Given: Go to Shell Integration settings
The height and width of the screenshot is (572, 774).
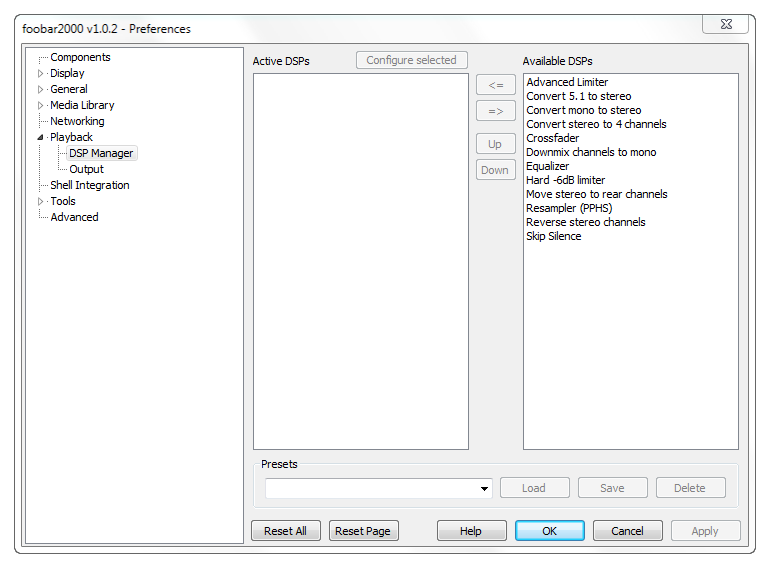Looking at the screenshot, I should tap(89, 185).
